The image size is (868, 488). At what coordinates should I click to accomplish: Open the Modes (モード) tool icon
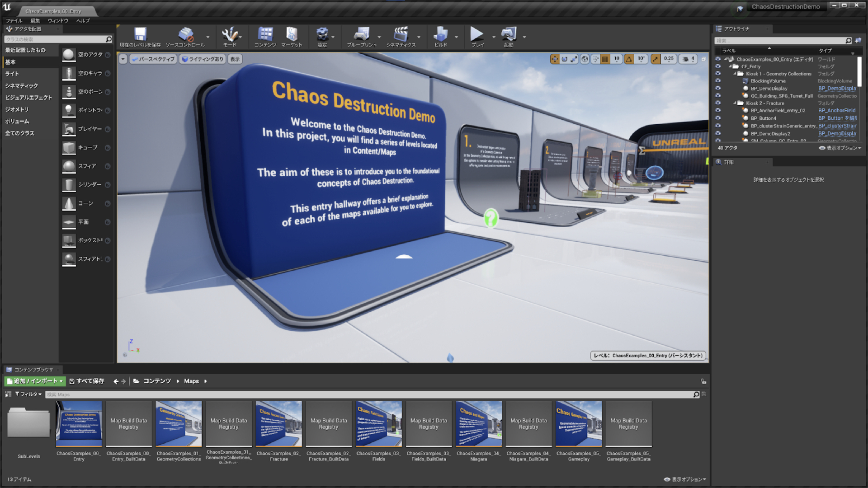click(x=230, y=34)
